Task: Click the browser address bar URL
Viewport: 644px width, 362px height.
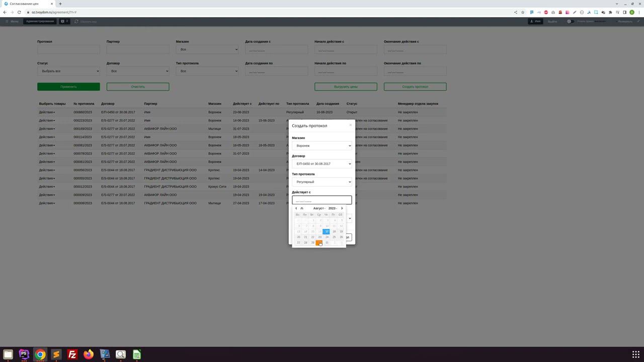Action: [54, 12]
